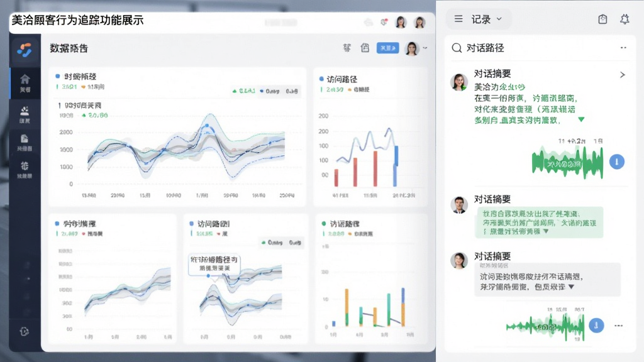
Task: Open the dropdown arrow beside the 数据报告 avatar
Action: coord(425,48)
